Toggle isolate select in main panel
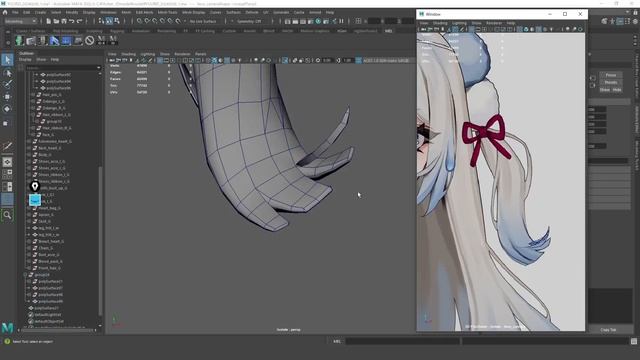This screenshot has height=360, width=640. click(x=285, y=60)
